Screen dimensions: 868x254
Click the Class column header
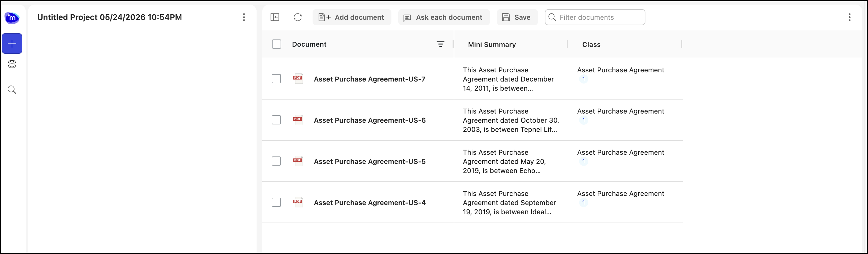pyautogui.click(x=591, y=45)
